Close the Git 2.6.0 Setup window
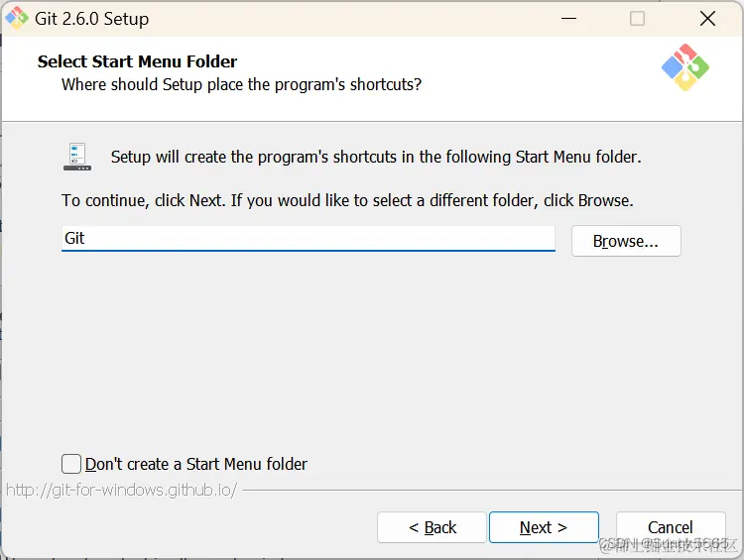This screenshot has height=560, width=744. (707, 19)
